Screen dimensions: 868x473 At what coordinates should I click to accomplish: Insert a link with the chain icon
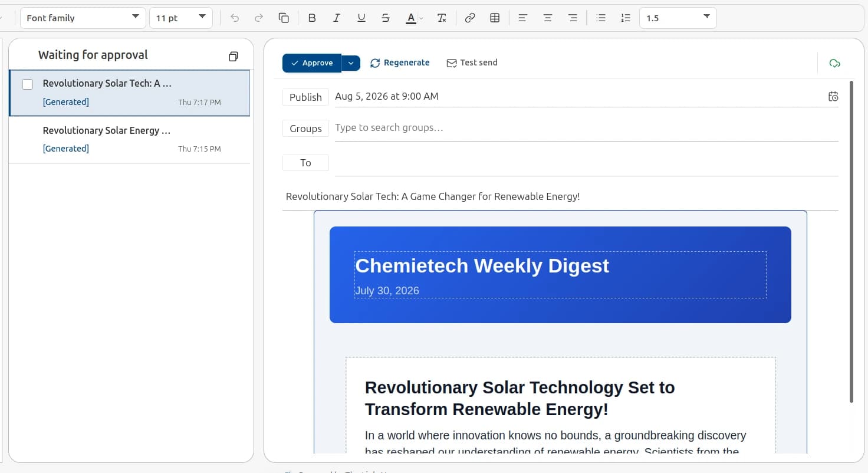pos(470,18)
